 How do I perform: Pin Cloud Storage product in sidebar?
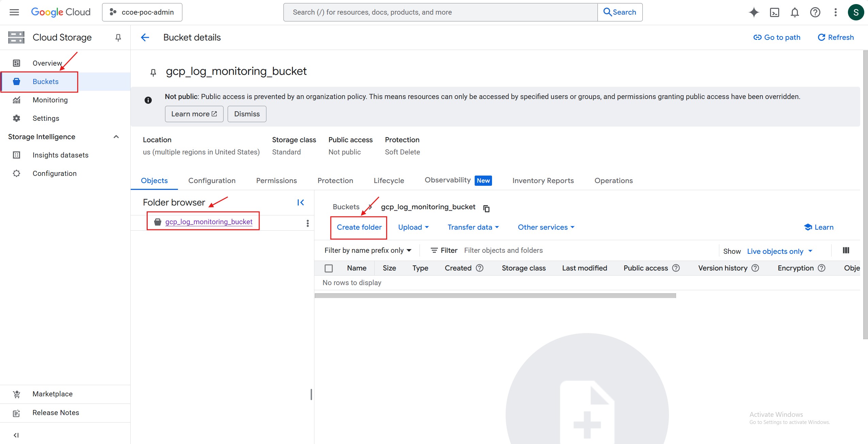118,37
